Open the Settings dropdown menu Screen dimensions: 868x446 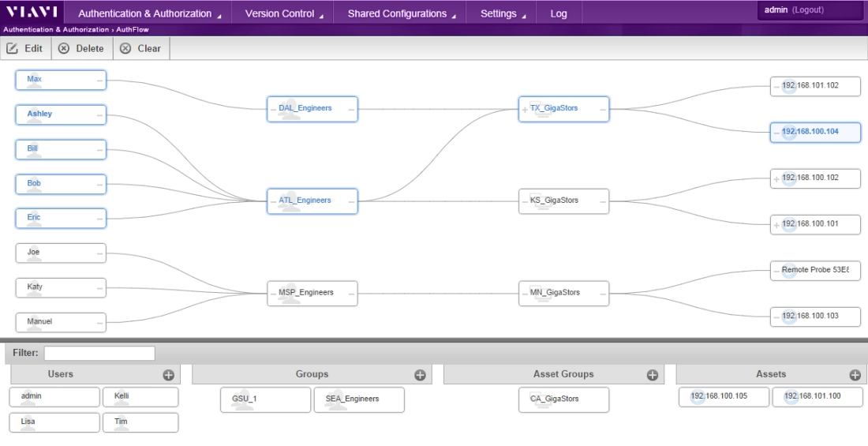503,13
